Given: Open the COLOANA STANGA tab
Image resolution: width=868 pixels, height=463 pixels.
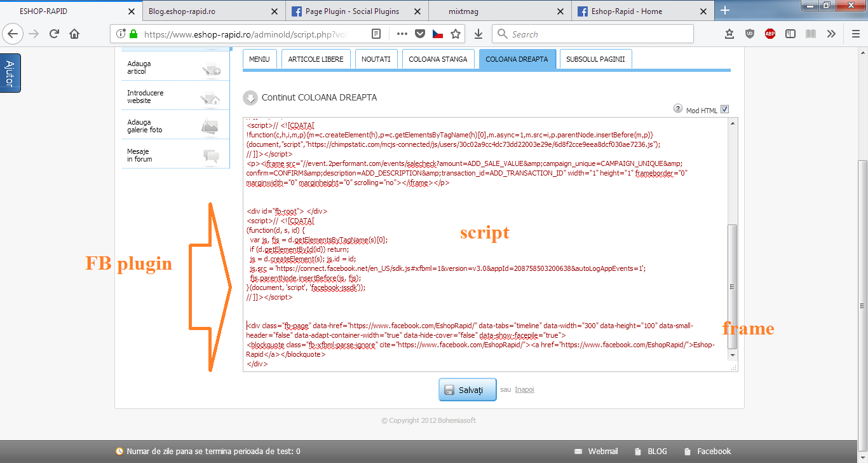Looking at the screenshot, I should [438, 59].
